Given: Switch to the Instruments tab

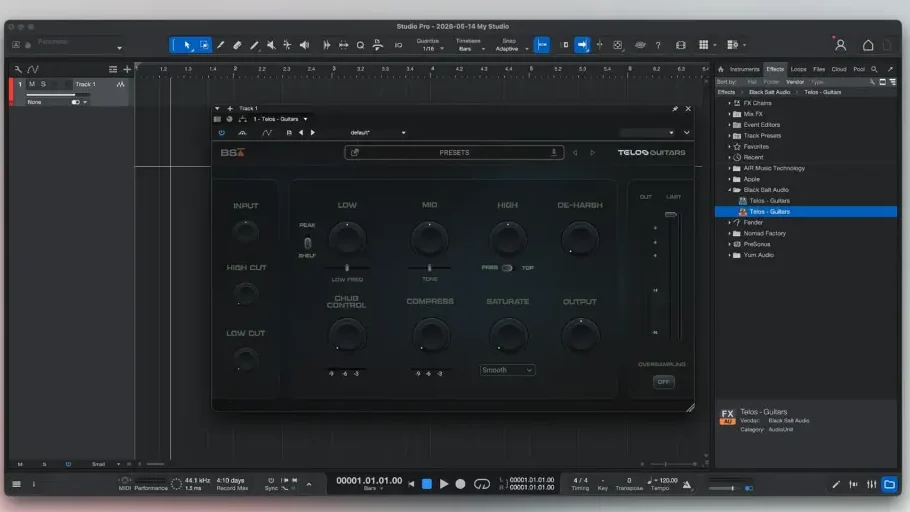Looking at the screenshot, I should click(744, 69).
